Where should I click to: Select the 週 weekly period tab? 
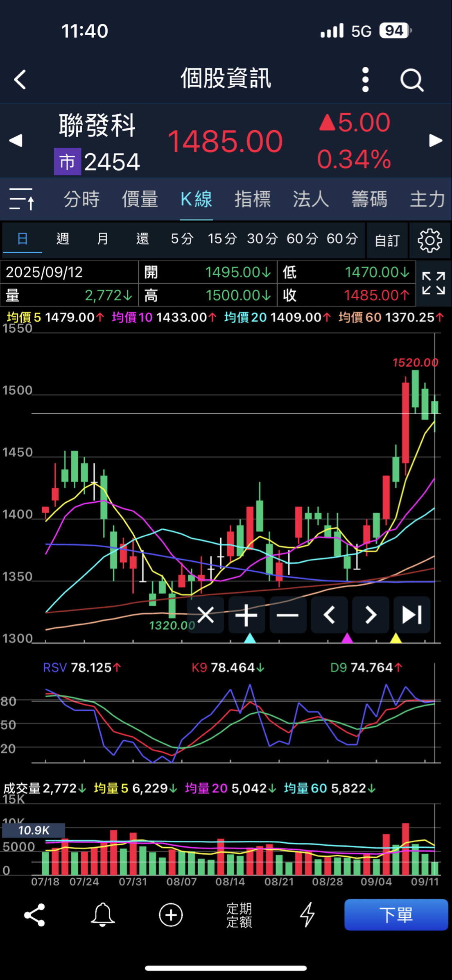pyautogui.click(x=63, y=238)
